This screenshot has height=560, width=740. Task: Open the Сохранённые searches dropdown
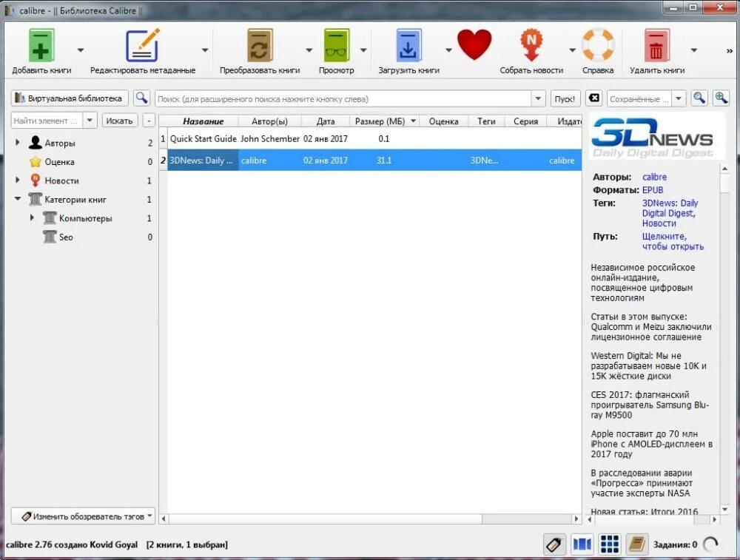click(x=679, y=98)
